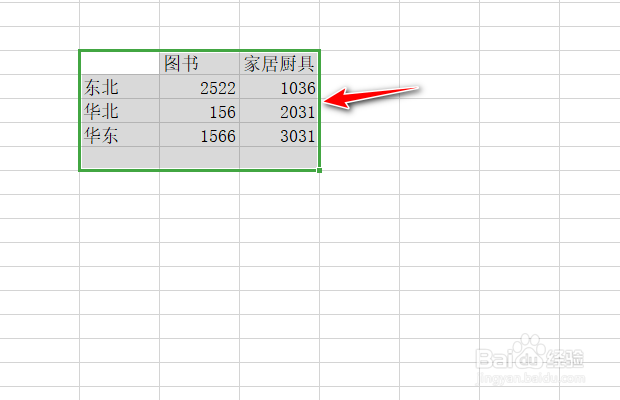
Task: Pick the cell showing 3031
Action: [x=279, y=135]
